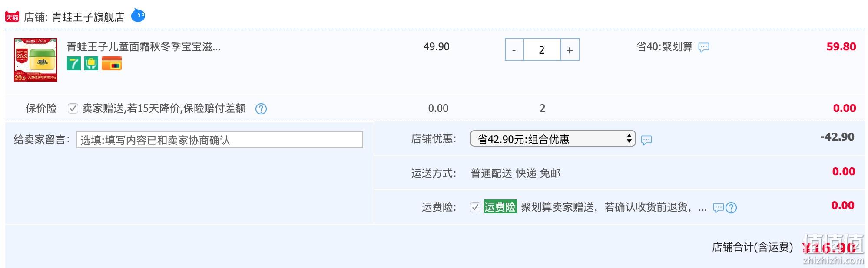Click the product thumbnail image
Viewport: 868px width, 268px height.
coord(36,60)
